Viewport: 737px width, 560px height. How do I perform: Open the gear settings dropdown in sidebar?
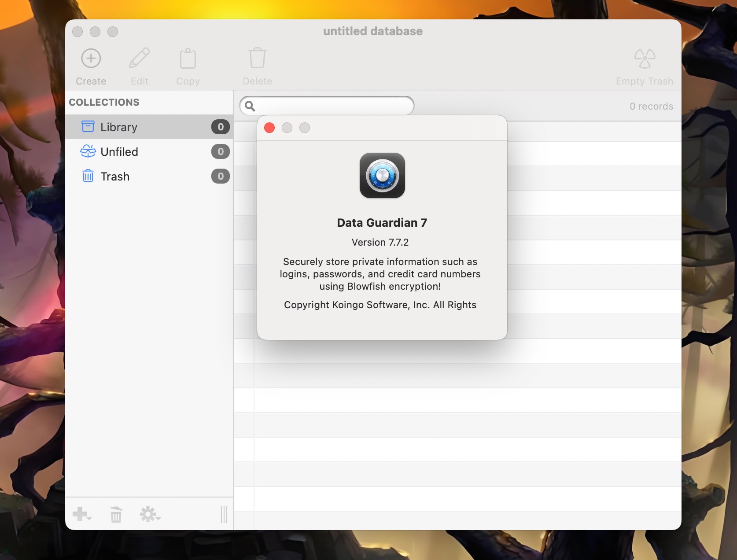point(150,514)
